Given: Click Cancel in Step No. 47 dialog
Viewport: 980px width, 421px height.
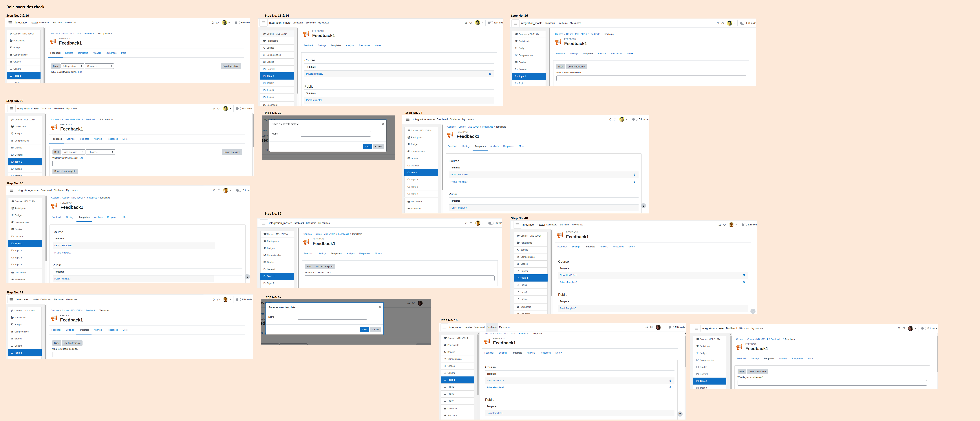Looking at the screenshot, I should (375, 330).
